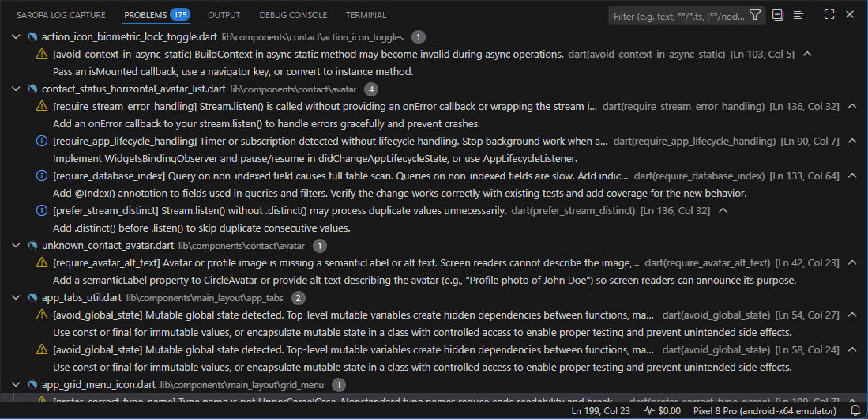
Task: Click warning icon for avoid_global_state Ln 58
Action: click(x=42, y=349)
